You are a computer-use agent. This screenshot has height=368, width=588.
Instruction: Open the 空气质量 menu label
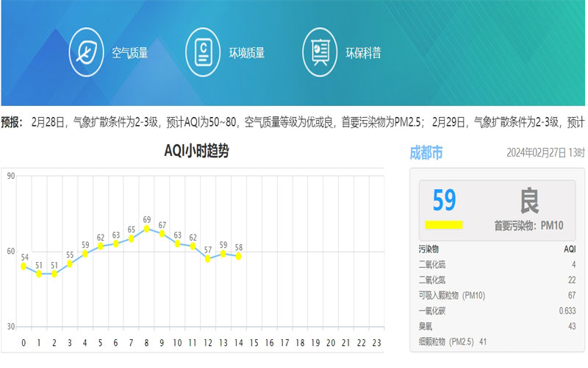(x=130, y=53)
